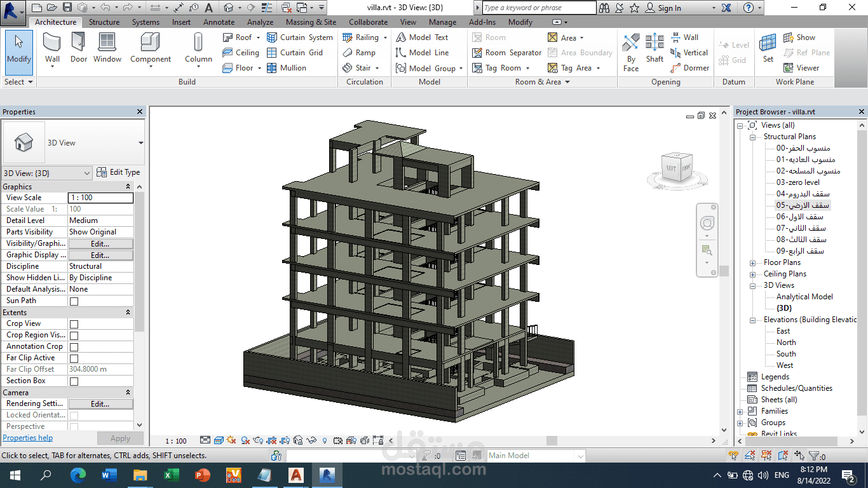Image resolution: width=868 pixels, height=488 pixels.
Task: Start the Curtain System tool
Action: coord(300,37)
